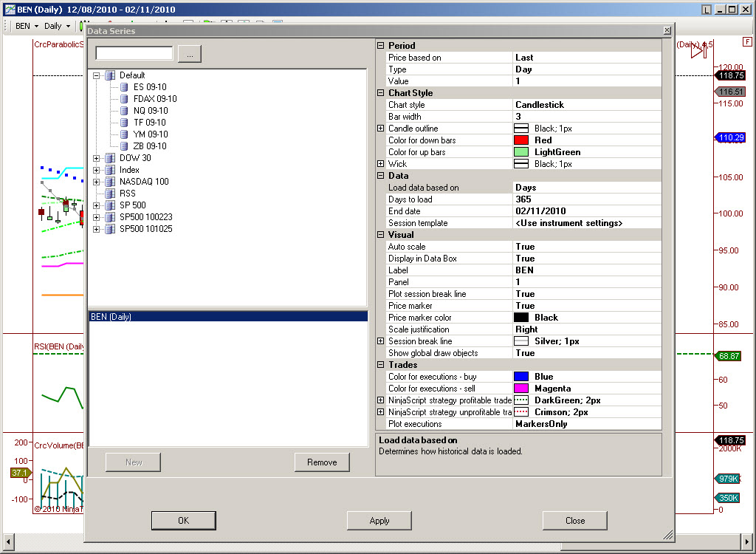Click the Price marker True value

coord(587,306)
